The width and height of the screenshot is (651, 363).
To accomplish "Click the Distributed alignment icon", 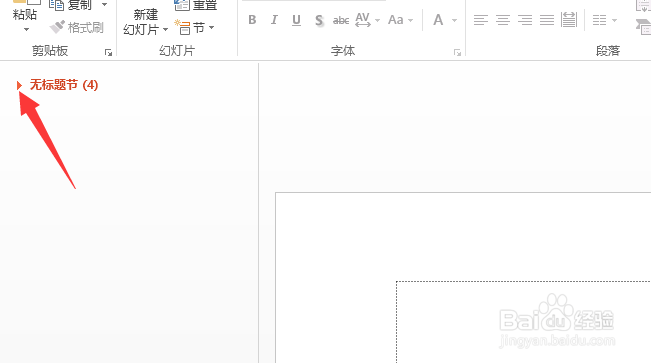I will [x=569, y=20].
